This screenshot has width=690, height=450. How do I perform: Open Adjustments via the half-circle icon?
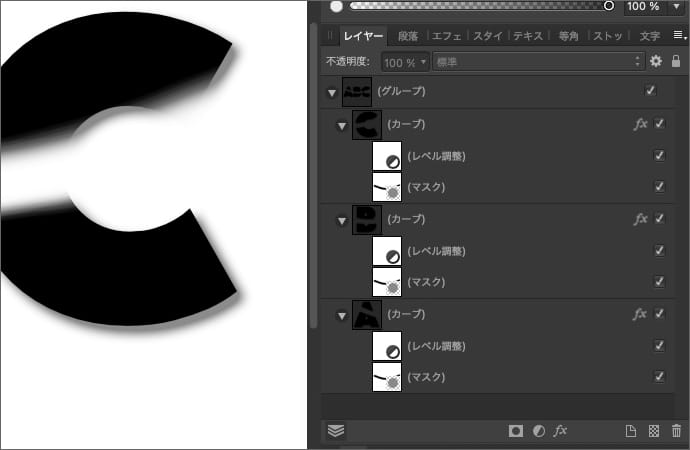538,431
